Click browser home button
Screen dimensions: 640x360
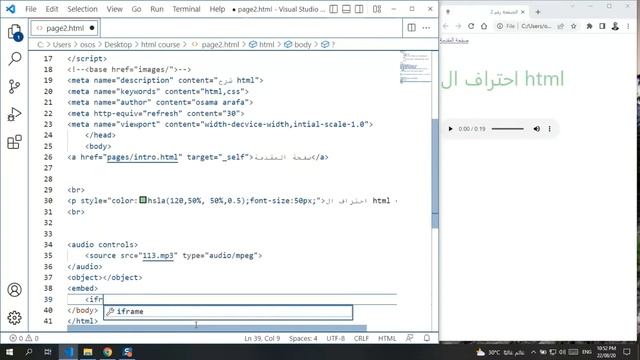pyautogui.click(x=484, y=26)
